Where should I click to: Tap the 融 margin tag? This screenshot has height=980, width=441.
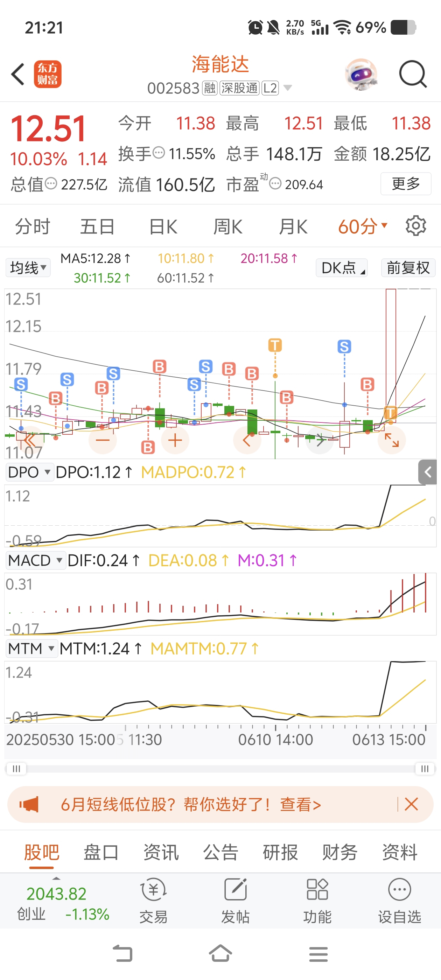(209, 88)
